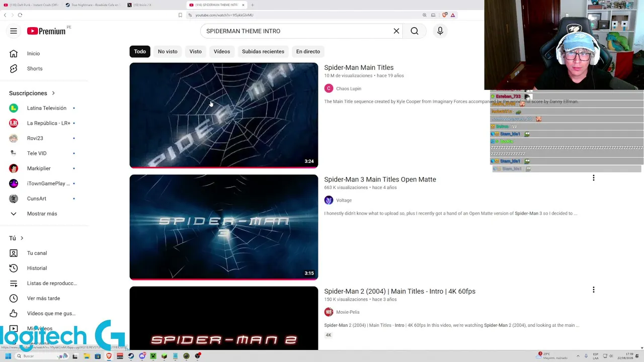Viewport: 644px width, 362px height.
Task: Run the search with the magnifier button
Action: point(415,31)
